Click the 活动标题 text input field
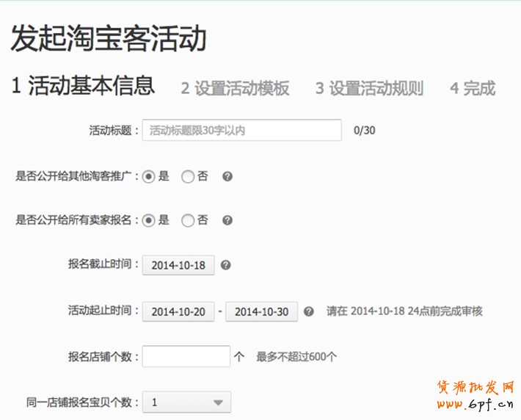Image resolution: width=521 pixels, height=420 pixels. pyautogui.click(x=241, y=130)
